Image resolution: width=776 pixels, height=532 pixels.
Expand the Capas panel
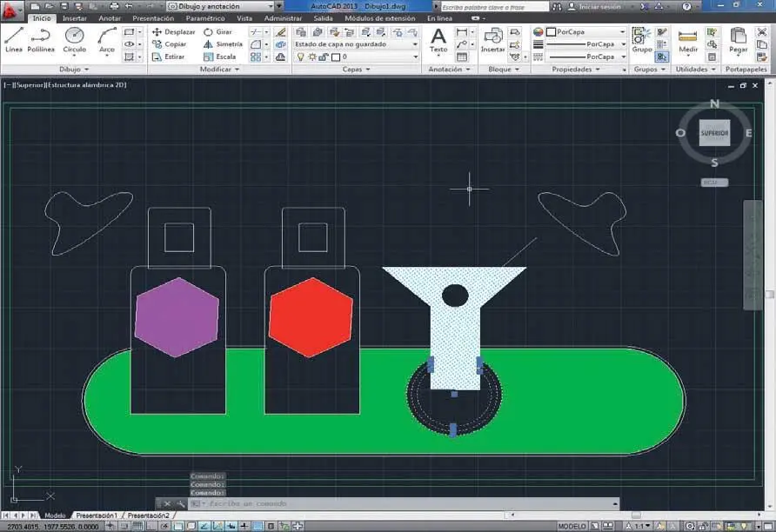click(356, 70)
